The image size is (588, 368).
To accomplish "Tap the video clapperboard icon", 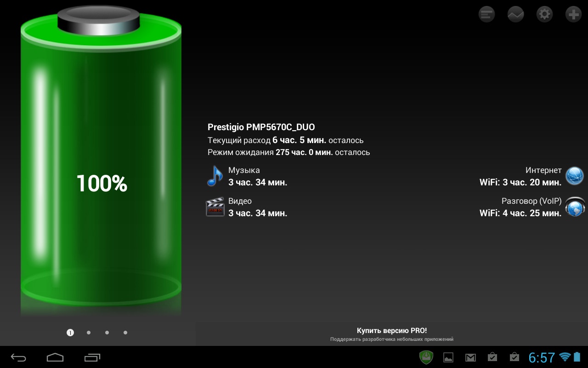I will pyautogui.click(x=215, y=207).
